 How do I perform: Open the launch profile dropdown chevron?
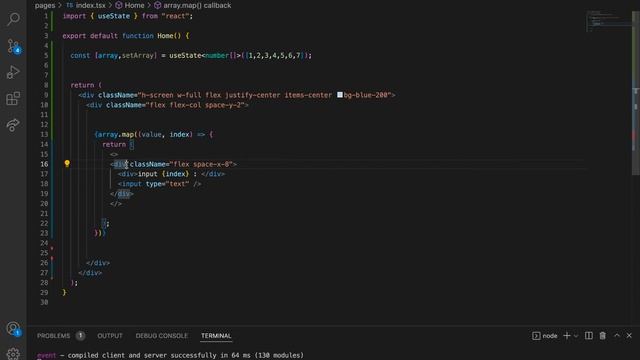pyautogui.click(x=576, y=336)
